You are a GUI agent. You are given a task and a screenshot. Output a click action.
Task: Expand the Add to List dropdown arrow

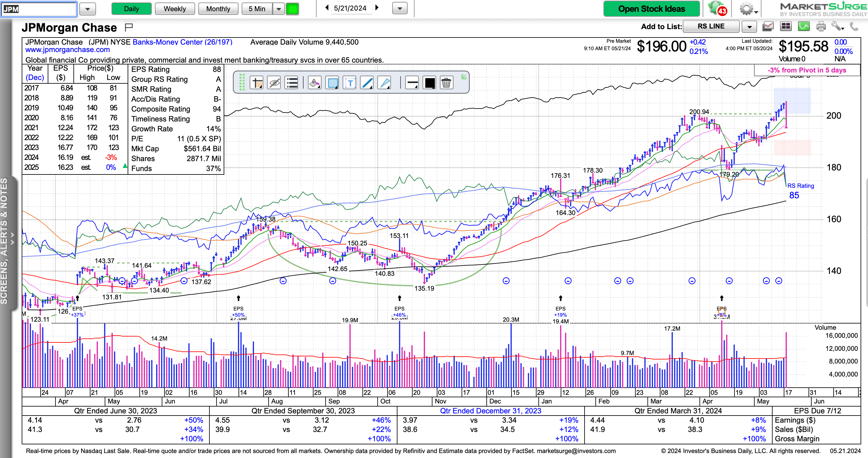(749, 27)
